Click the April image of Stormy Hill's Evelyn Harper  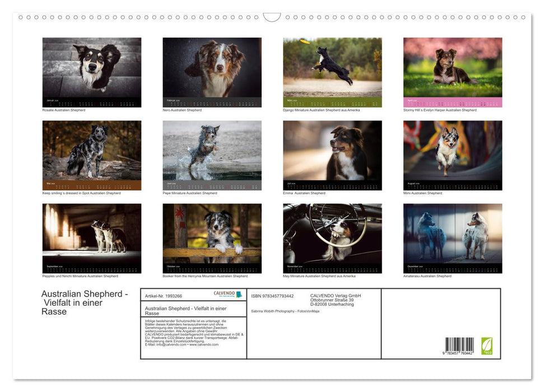[453, 72]
